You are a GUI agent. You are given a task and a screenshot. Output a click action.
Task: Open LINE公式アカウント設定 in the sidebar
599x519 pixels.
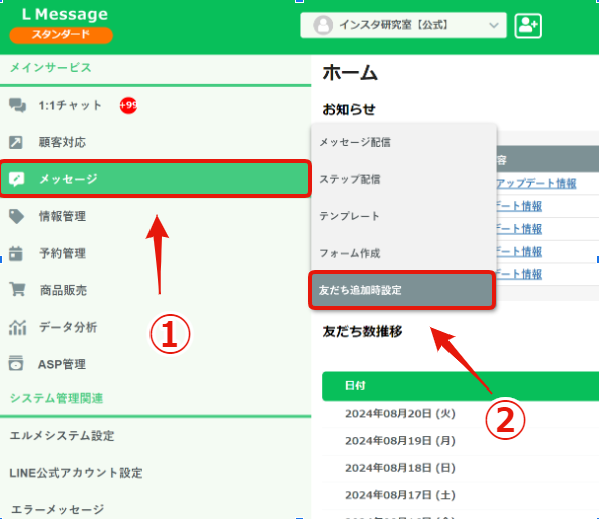pyautogui.click(x=76, y=473)
